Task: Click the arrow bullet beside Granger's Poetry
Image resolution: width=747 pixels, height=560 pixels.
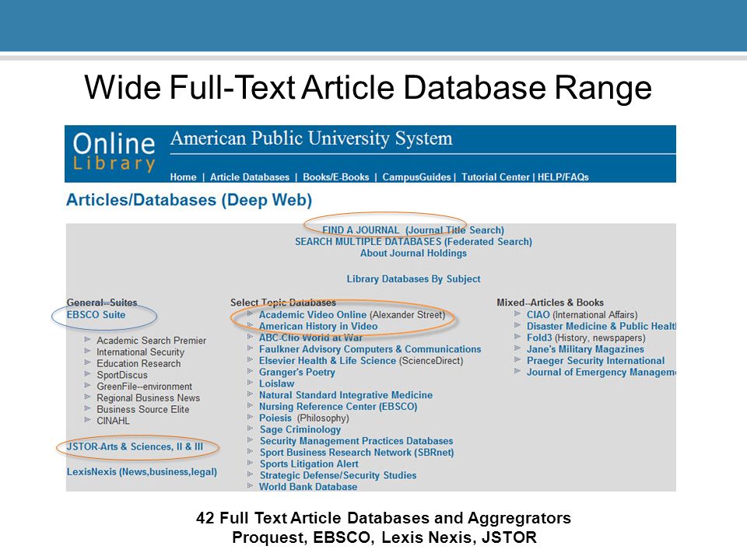Action: tap(250, 371)
